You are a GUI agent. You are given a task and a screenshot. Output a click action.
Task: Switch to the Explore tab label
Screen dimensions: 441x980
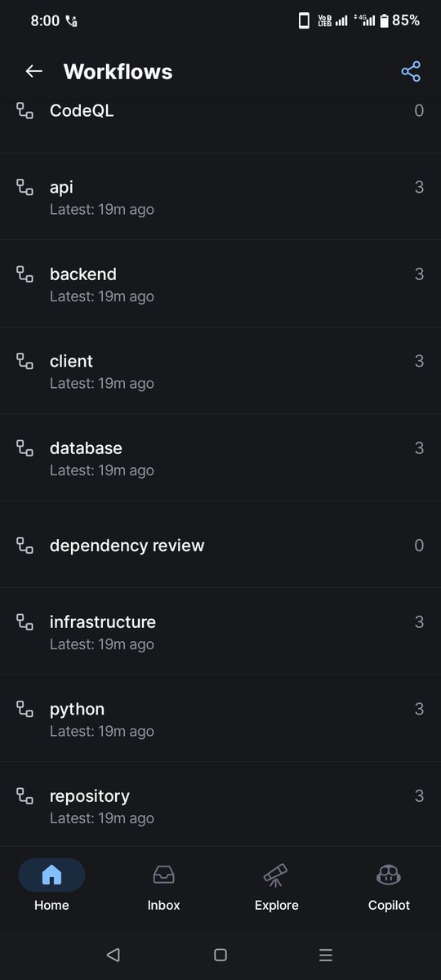point(276,905)
